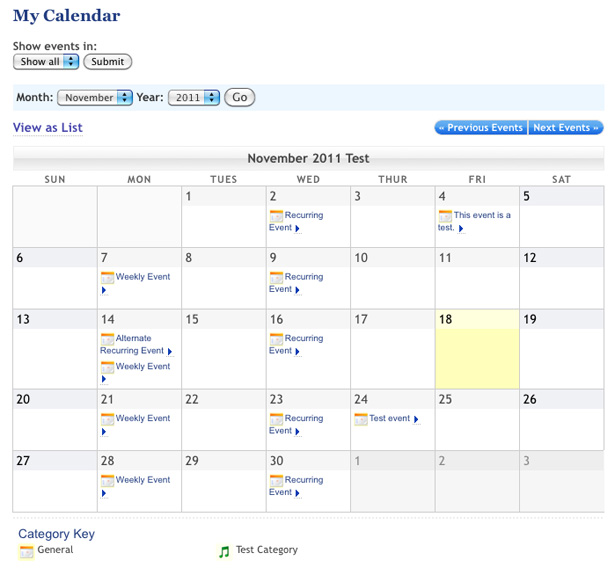Expand details arrow for the Nov 30 Recurring Event
615x575 pixels.
click(x=297, y=493)
